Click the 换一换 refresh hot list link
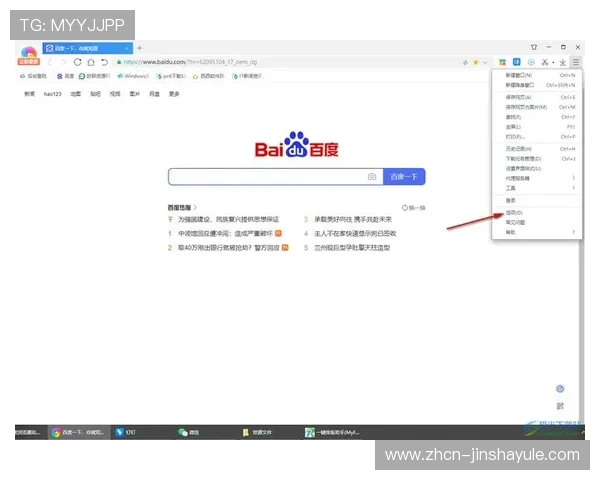Image resolution: width=600 pixels, height=480 pixels. [x=414, y=208]
